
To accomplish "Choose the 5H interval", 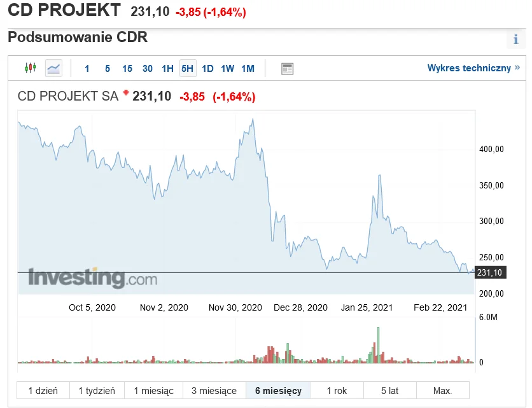I will point(188,68).
